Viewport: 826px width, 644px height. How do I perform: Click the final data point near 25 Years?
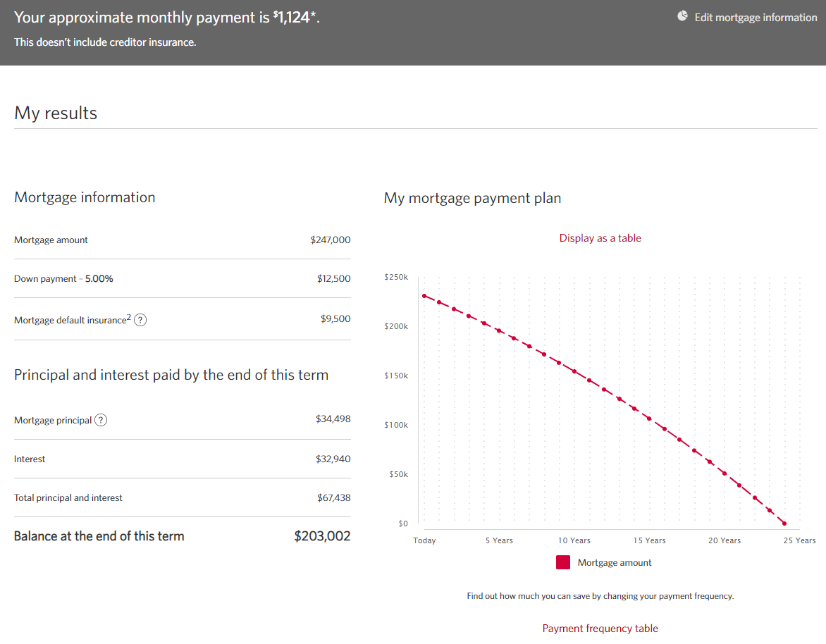(784, 524)
